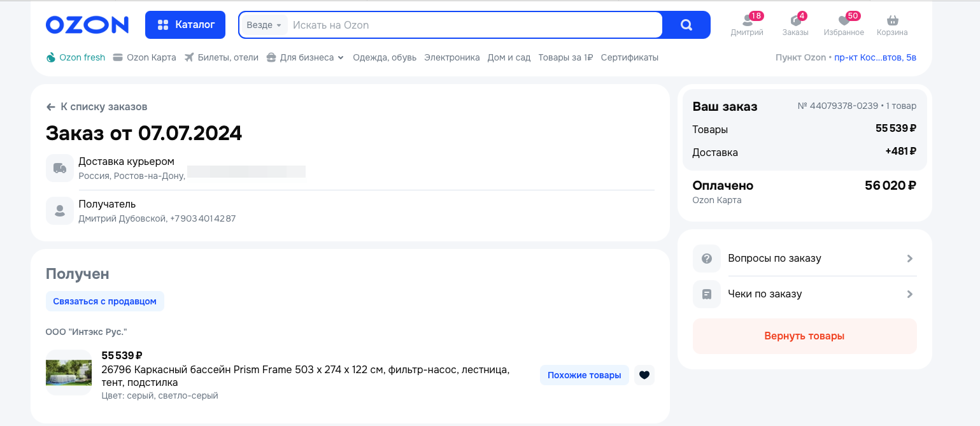Expand the Везде search scope dropdown
The height and width of the screenshot is (426, 980).
pyautogui.click(x=264, y=25)
